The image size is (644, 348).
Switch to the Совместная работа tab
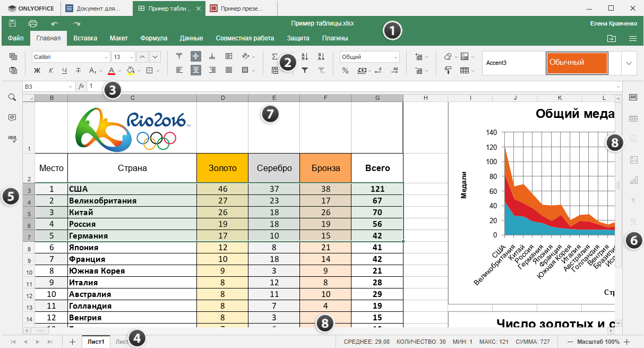[x=245, y=38]
